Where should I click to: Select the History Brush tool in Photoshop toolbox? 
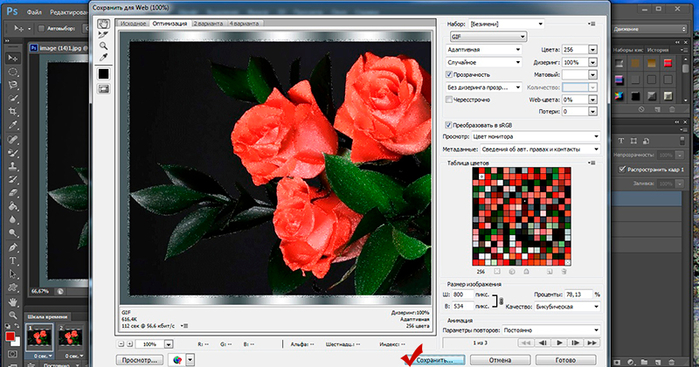coord(12,180)
